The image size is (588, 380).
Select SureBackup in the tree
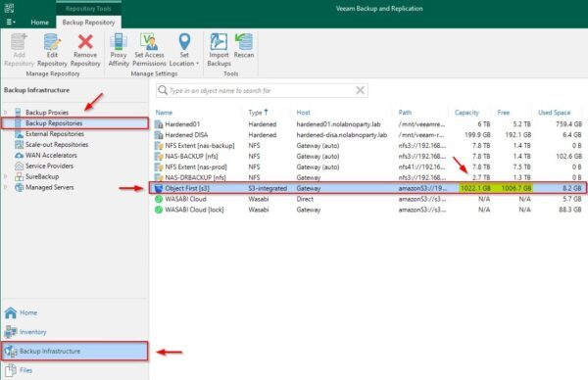42,176
